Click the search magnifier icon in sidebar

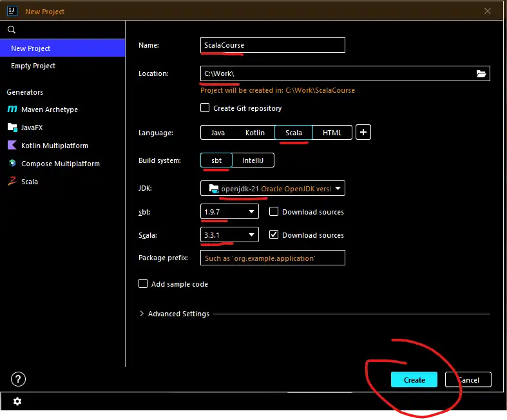click(x=12, y=30)
